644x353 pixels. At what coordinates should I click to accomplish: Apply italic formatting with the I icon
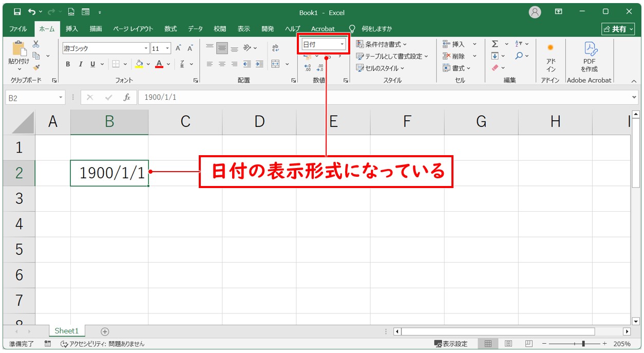(x=80, y=64)
